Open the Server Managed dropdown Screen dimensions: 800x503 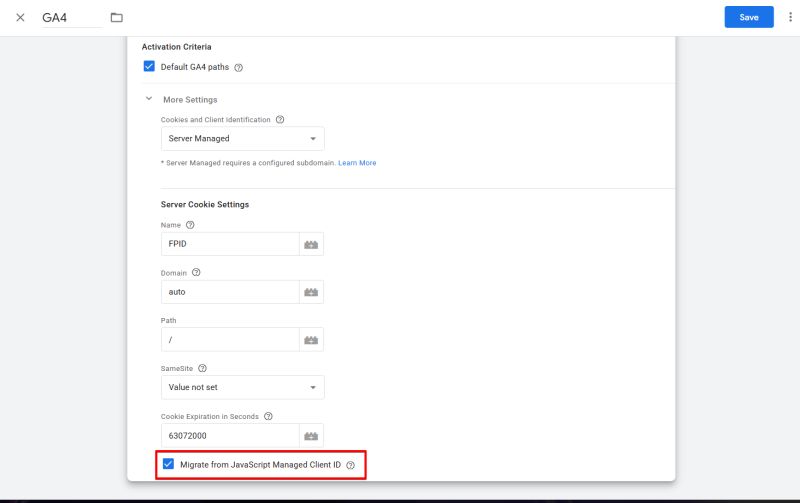pos(242,138)
